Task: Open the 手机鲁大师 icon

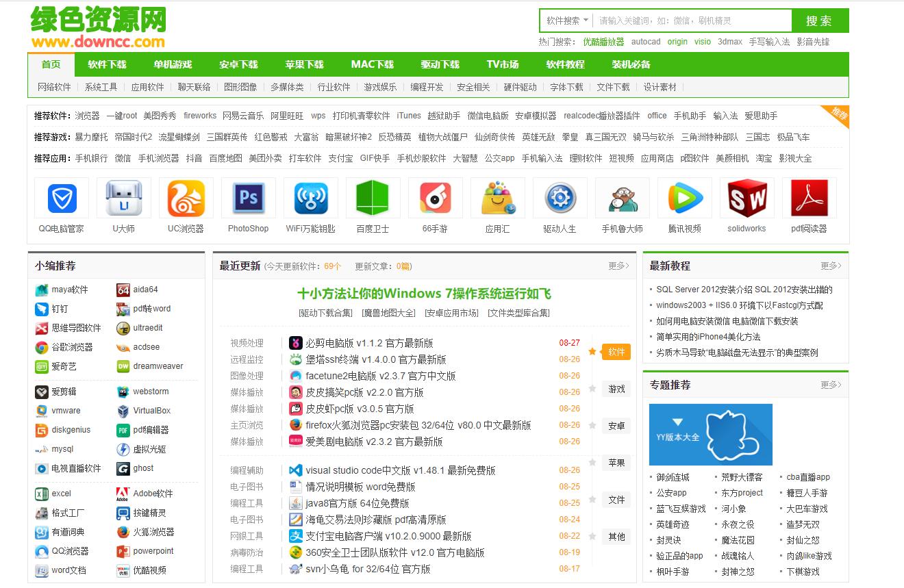Action: 623,199
